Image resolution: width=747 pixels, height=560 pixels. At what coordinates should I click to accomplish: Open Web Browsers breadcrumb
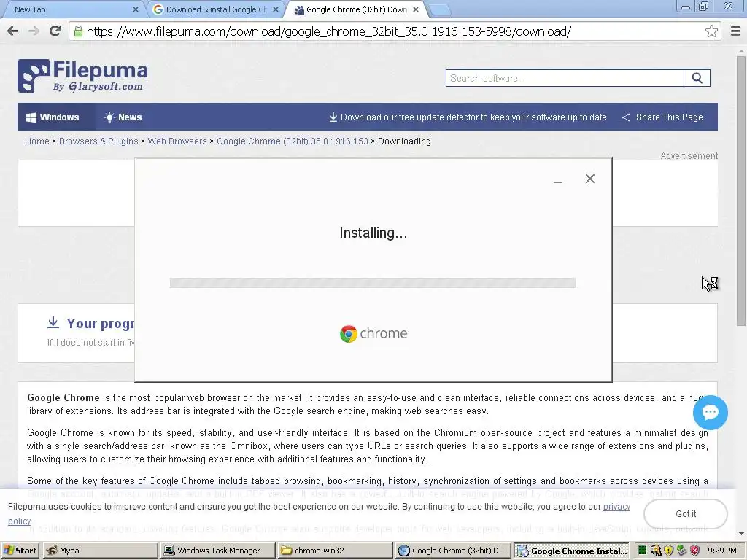(x=177, y=141)
